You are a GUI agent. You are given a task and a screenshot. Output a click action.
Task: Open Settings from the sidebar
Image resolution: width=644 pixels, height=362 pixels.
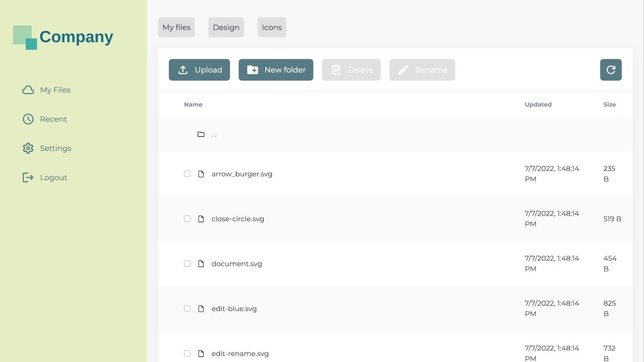[x=56, y=148]
